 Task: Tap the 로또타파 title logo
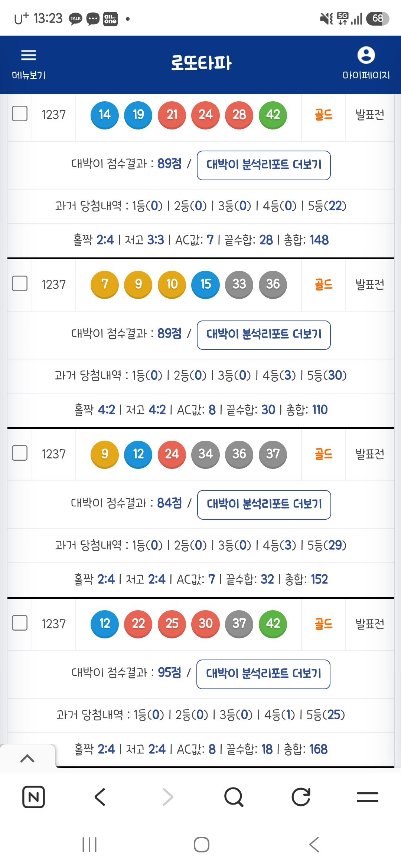(201, 63)
